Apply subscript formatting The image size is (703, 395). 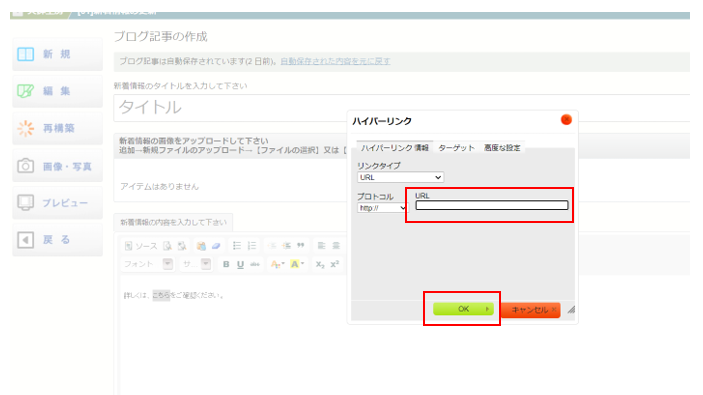click(x=320, y=264)
